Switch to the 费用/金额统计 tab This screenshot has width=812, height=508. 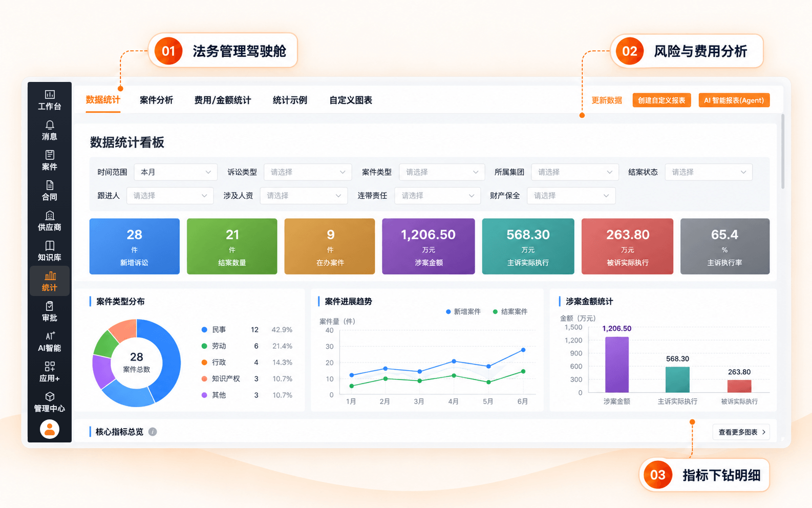tap(223, 100)
